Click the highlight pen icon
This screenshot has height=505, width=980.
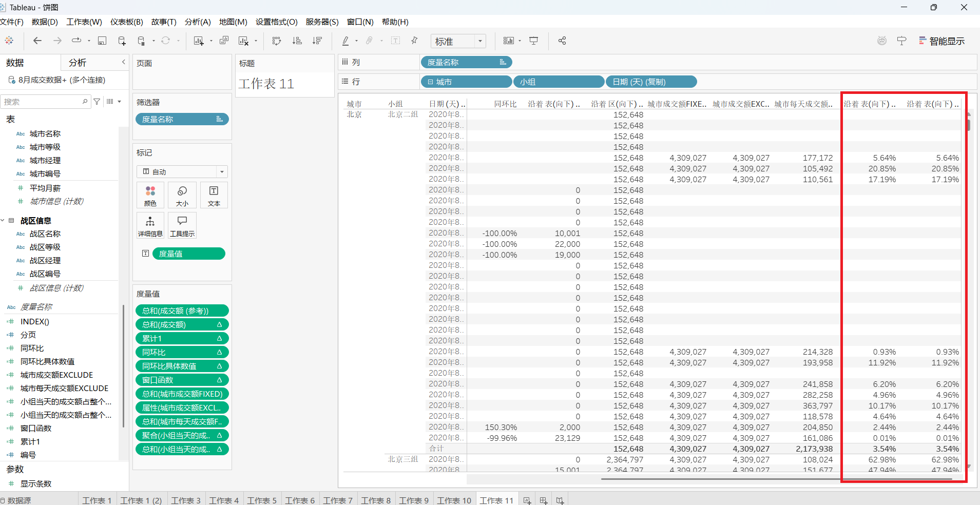pyautogui.click(x=345, y=41)
